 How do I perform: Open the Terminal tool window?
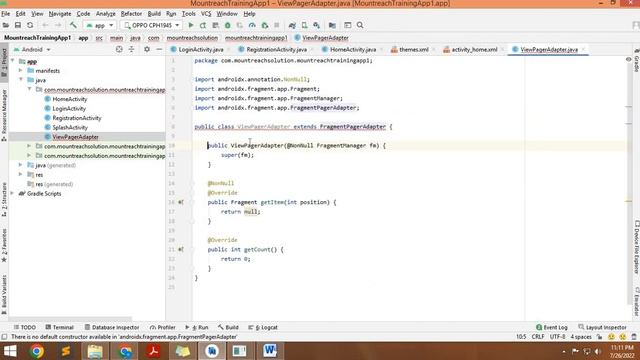(60, 327)
